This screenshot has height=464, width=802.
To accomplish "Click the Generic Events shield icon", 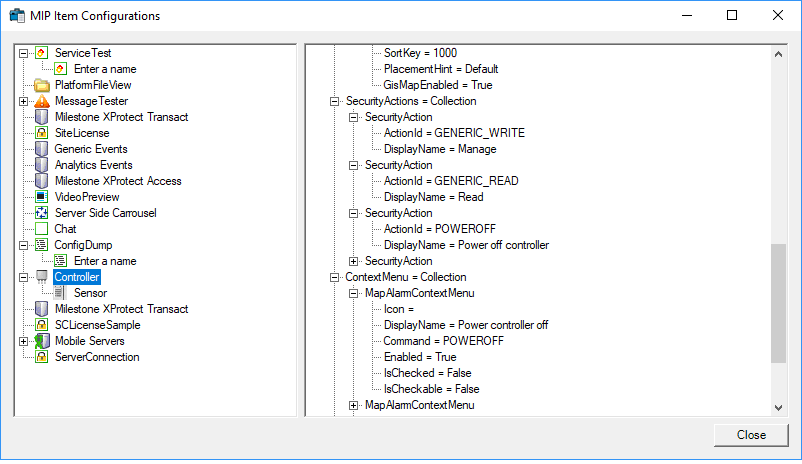I will click(41, 149).
